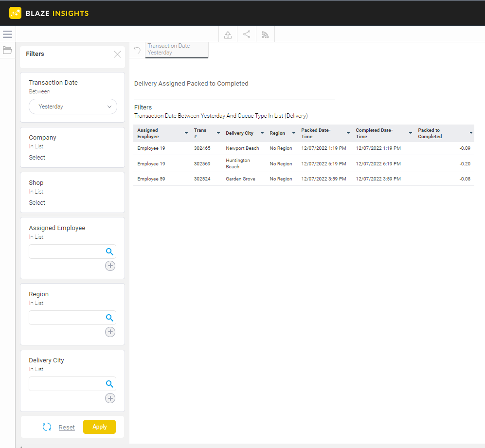The image size is (485, 448).
Task: Open the Transaction Date Yesterday dropdown
Action: [73, 107]
